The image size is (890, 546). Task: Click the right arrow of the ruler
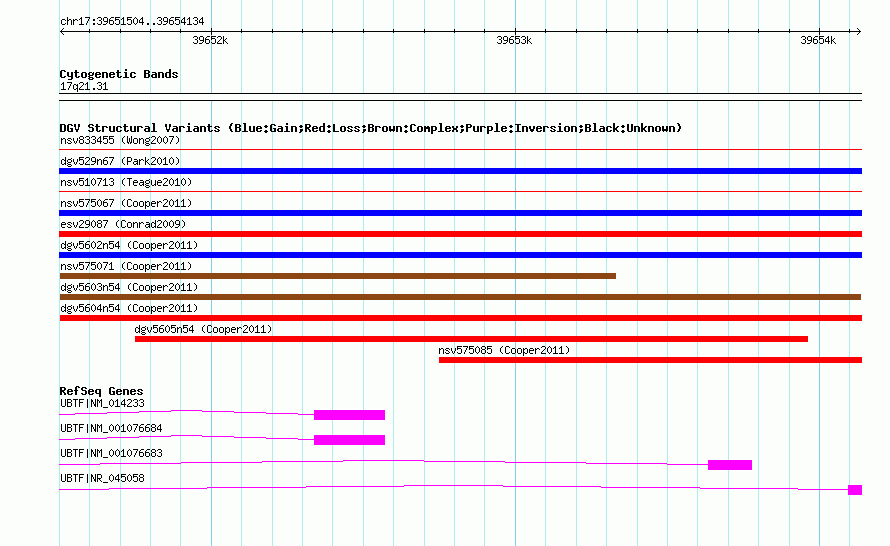point(858,31)
